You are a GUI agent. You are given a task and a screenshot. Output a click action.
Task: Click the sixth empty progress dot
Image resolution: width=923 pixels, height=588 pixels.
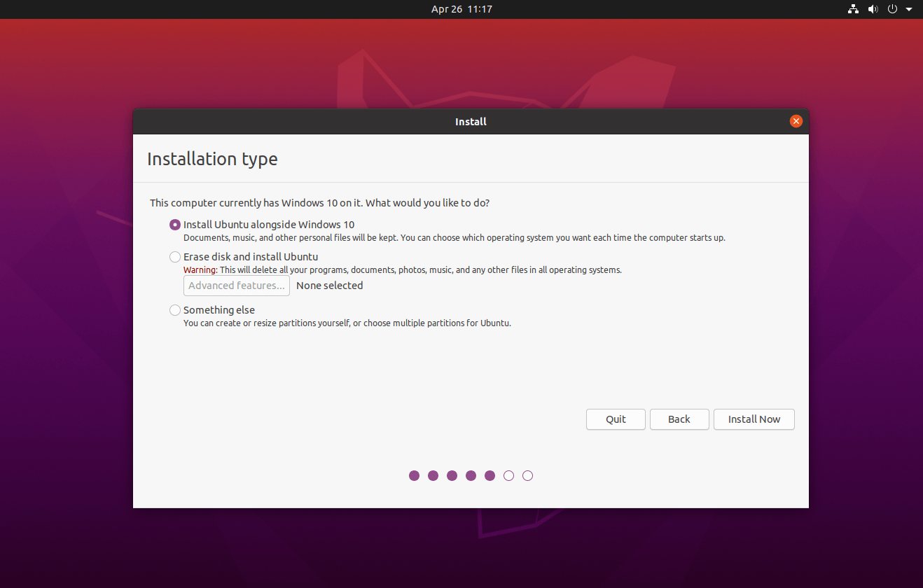[x=508, y=475]
